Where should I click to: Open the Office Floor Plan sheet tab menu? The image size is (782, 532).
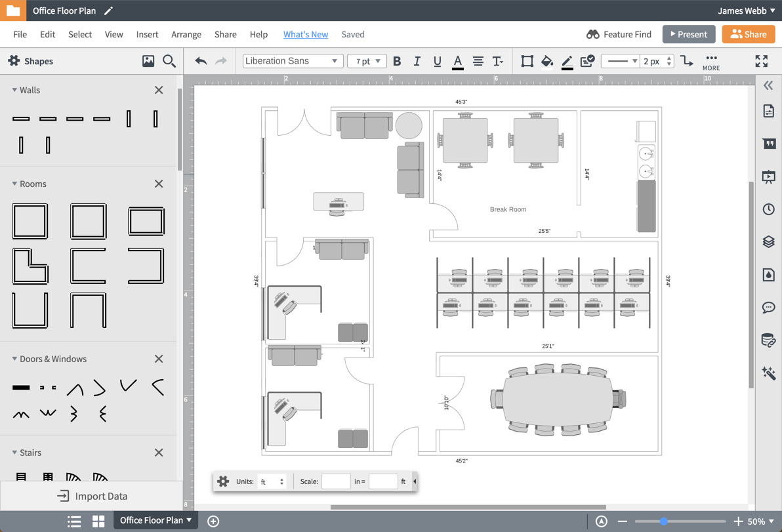pyautogui.click(x=155, y=520)
